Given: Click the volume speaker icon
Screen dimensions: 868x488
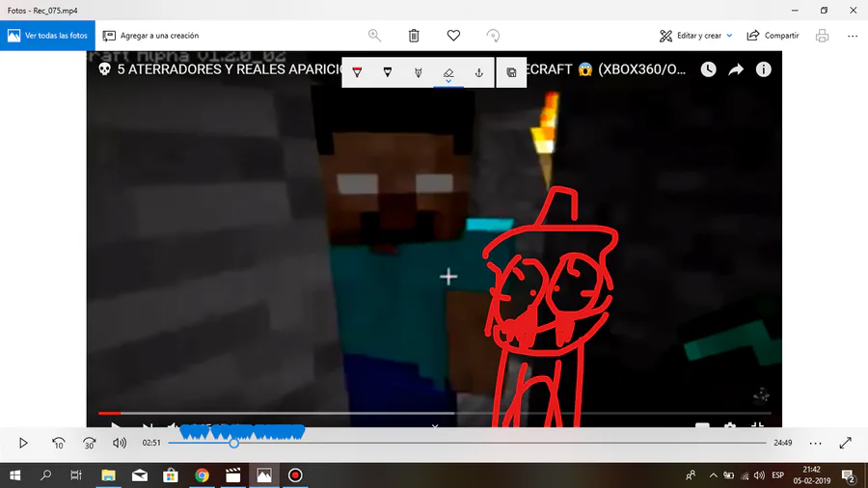Looking at the screenshot, I should coord(119,443).
